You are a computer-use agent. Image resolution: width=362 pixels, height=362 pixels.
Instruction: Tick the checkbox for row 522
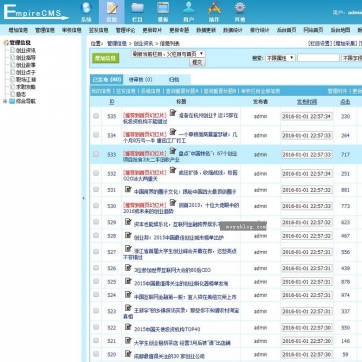click(x=96, y=327)
